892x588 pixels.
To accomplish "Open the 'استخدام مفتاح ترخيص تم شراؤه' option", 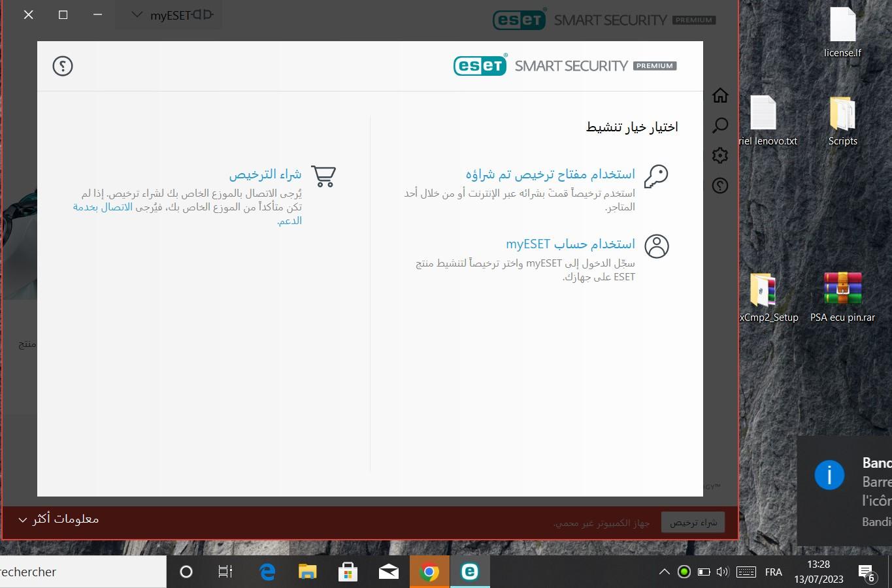I will tap(550, 174).
